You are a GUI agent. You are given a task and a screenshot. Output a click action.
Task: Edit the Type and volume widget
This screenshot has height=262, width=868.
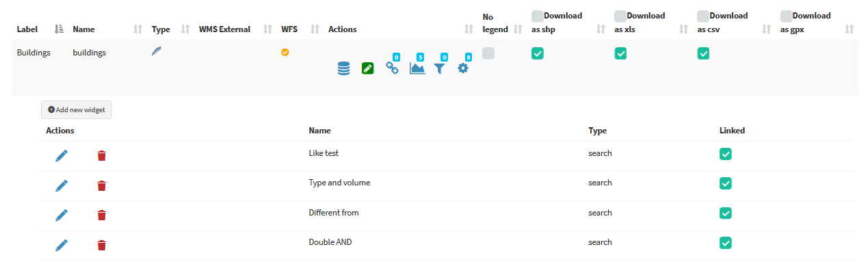tap(62, 185)
